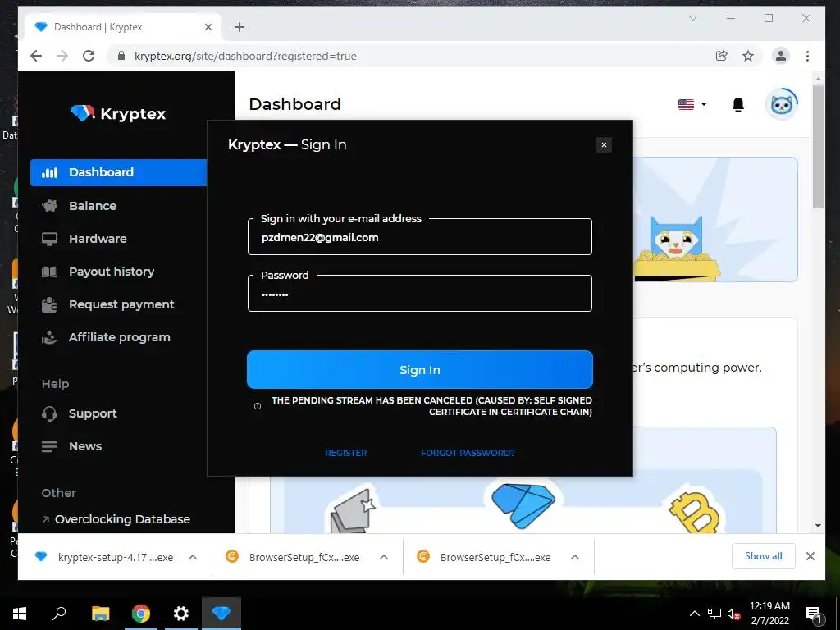840x630 pixels.
Task: Open Windows taskbar search
Action: (x=59, y=614)
